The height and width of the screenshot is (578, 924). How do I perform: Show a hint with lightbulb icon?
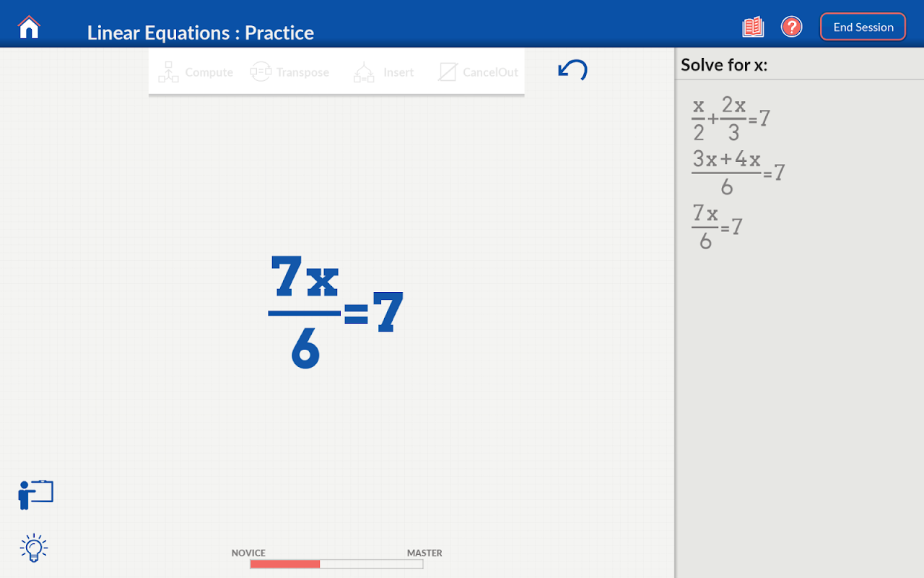point(34,548)
